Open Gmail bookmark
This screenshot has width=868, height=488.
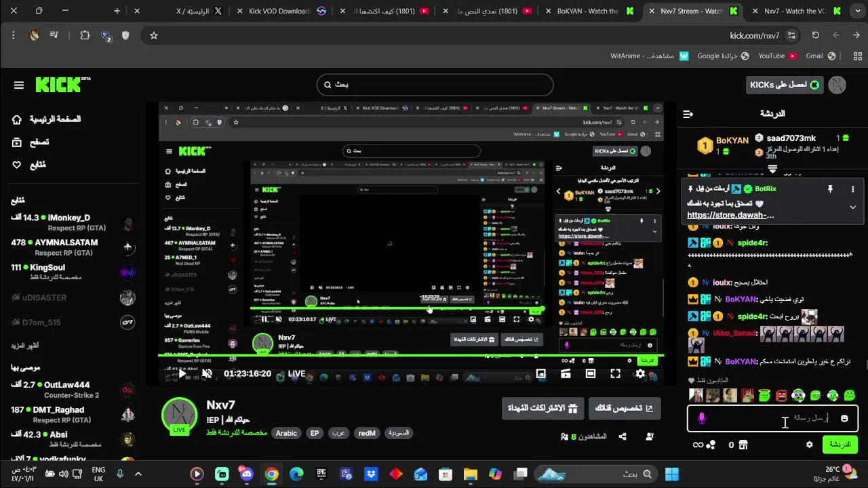coord(820,56)
